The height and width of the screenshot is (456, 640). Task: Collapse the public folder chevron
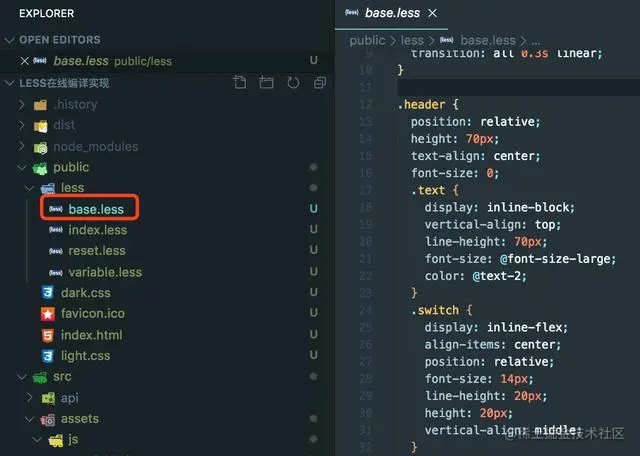pos(22,167)
